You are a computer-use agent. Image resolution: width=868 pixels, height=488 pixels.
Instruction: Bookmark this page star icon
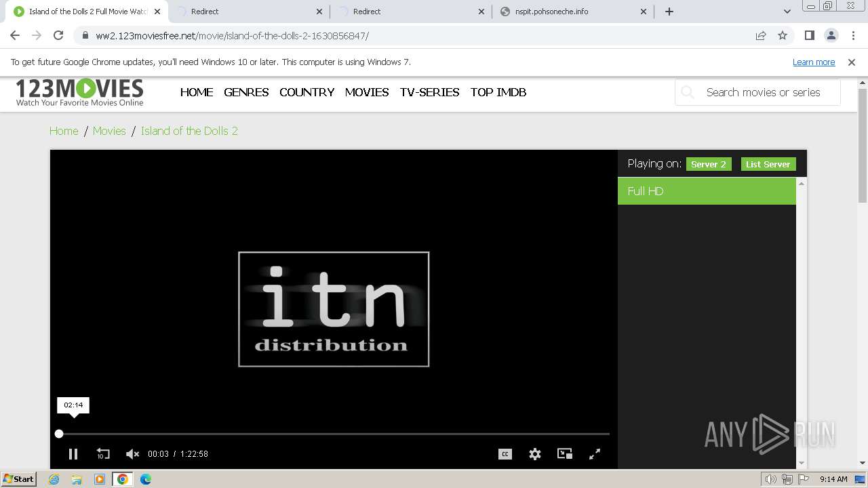[783, 35]
